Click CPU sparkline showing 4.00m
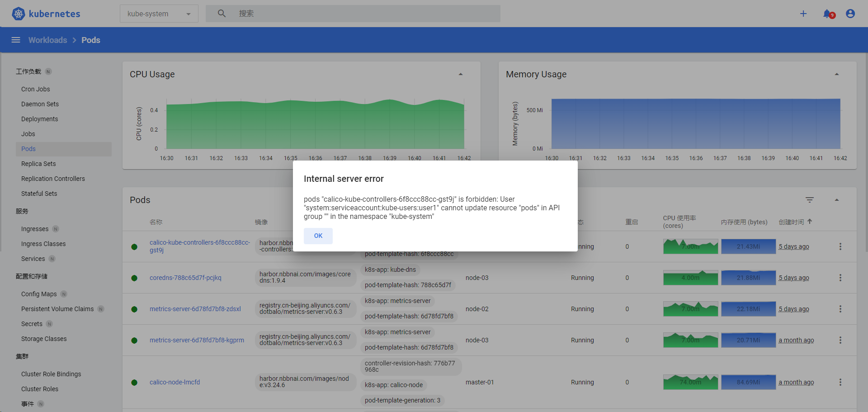The height and width of the screenshot is (412, 868). coord(690,278)
